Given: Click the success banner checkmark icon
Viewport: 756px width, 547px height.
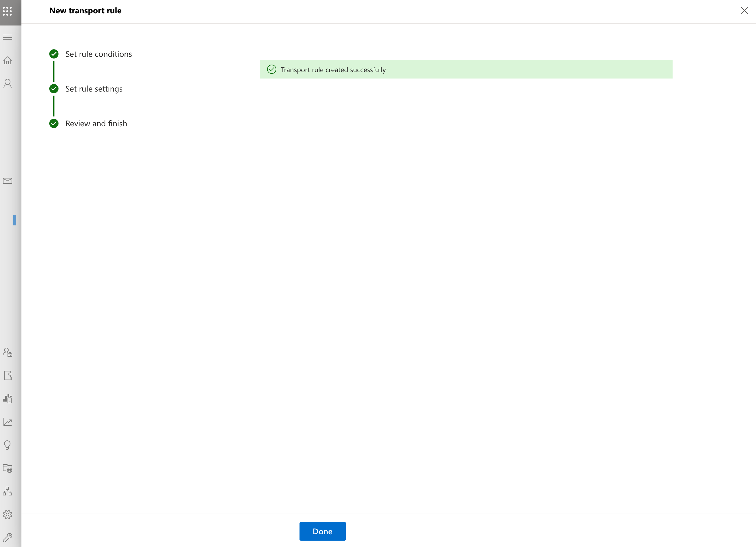Looking at the screenshot, I should [x=272, y=69].
